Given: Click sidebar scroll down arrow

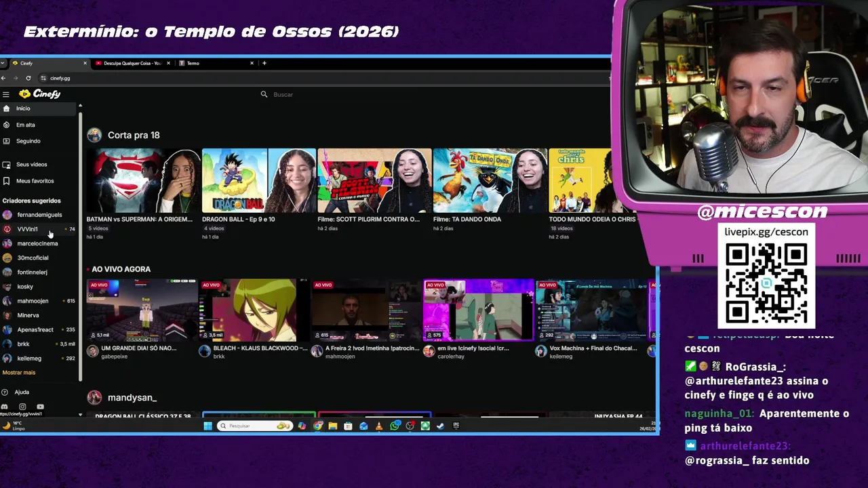Looking at the screenshot, I should [x=80, y=415].
